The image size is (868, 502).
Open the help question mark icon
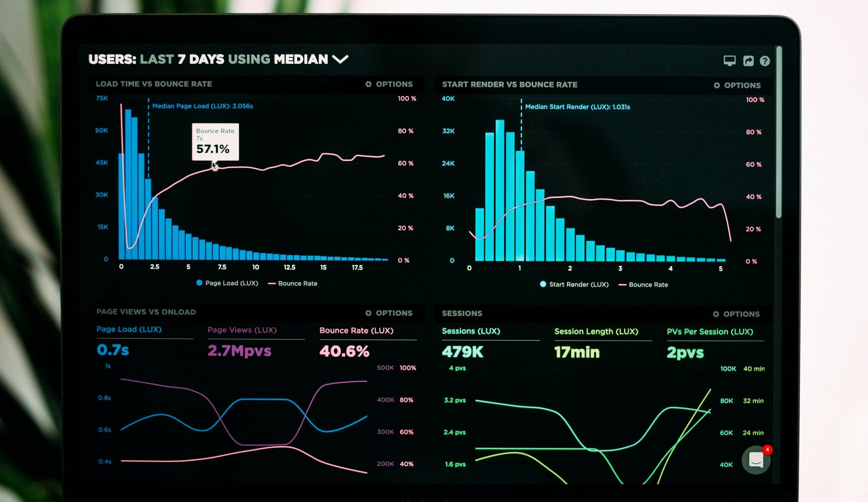(x=765, y=61)
